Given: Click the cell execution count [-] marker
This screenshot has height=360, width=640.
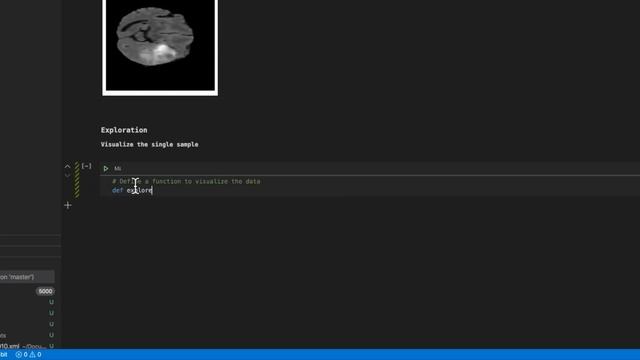Looking at the screenshot, I should [x=87, y=166].
